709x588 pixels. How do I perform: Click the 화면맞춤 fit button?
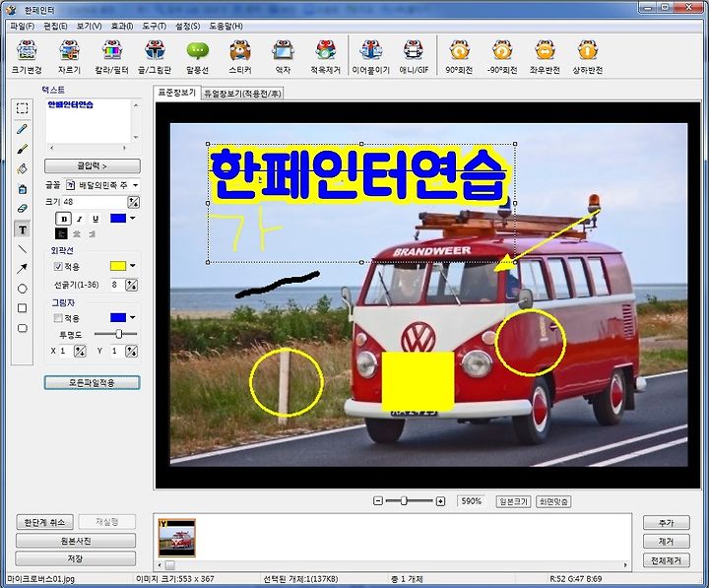(x=553, y=501)
